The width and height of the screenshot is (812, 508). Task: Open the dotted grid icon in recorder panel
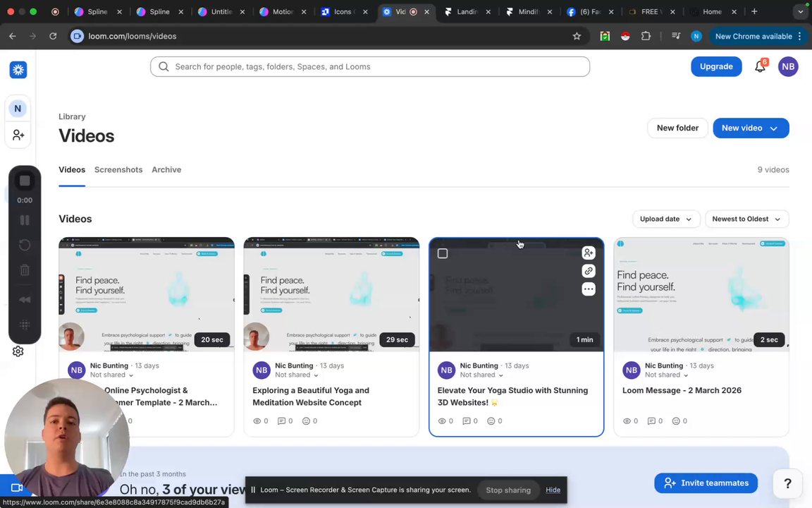(25, 325)
